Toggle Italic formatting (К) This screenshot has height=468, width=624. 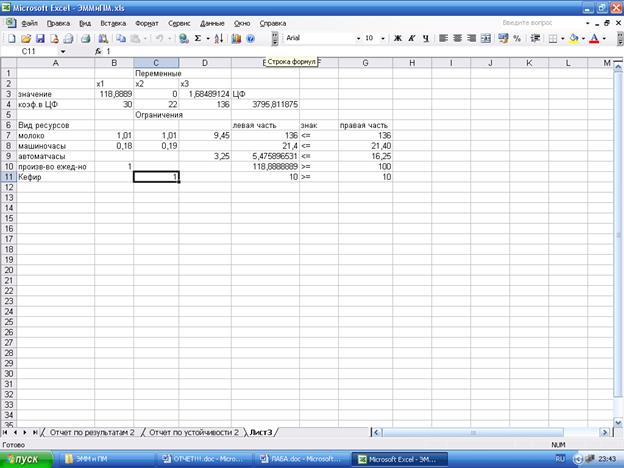(x=412, y=38)
